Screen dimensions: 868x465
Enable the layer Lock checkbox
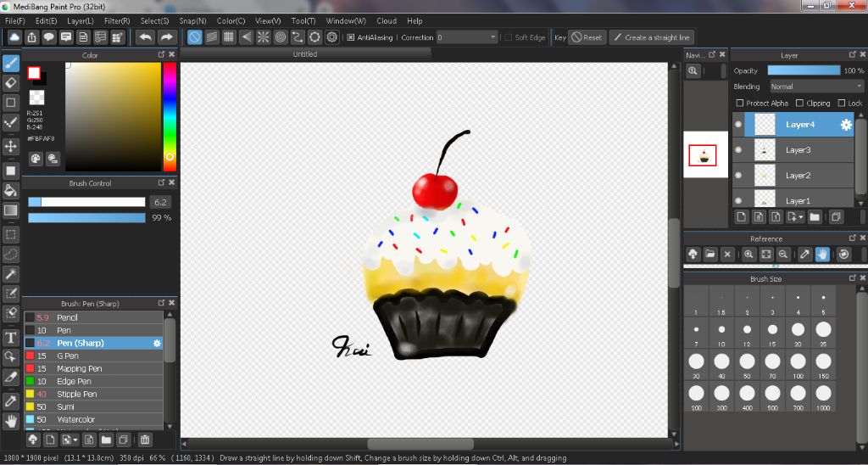[842, 103]
